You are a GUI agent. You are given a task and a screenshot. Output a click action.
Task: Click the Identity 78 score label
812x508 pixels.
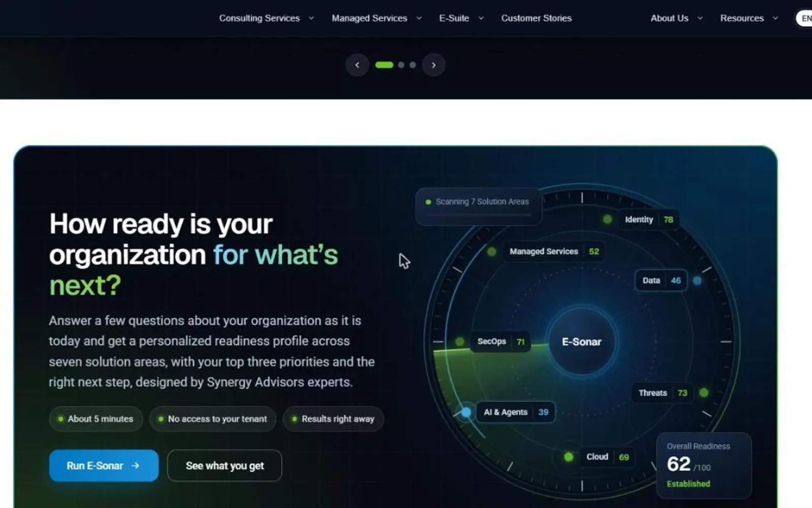coord(649,219)
